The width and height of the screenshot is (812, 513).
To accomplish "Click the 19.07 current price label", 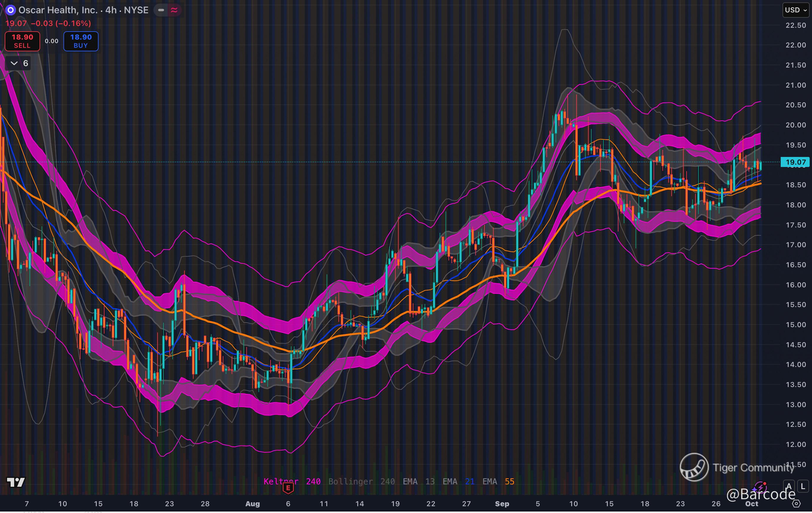I will click(795, 162).
